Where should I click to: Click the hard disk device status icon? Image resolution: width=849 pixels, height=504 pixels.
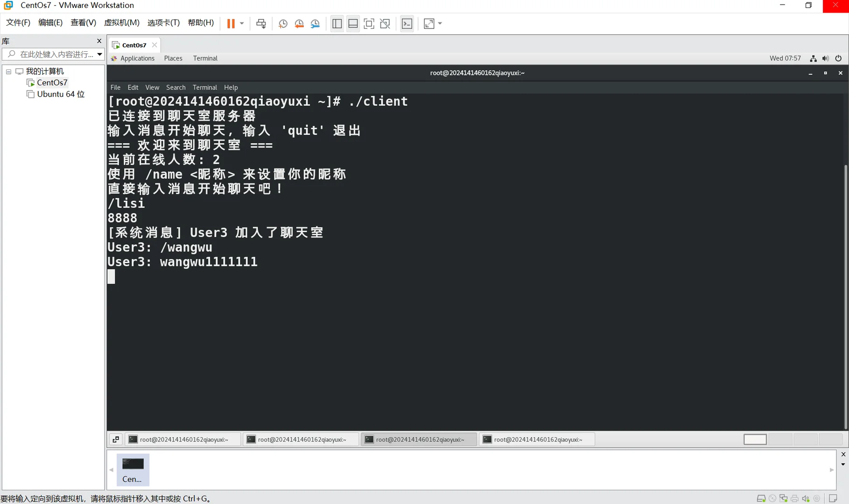[761, 498]
